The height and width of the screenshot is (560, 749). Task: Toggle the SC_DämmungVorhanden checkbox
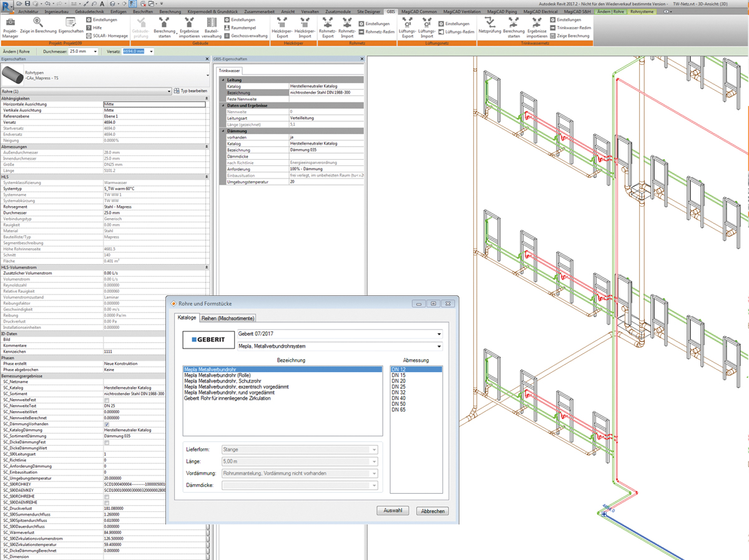pyautogui.click(x=106, y=424)
